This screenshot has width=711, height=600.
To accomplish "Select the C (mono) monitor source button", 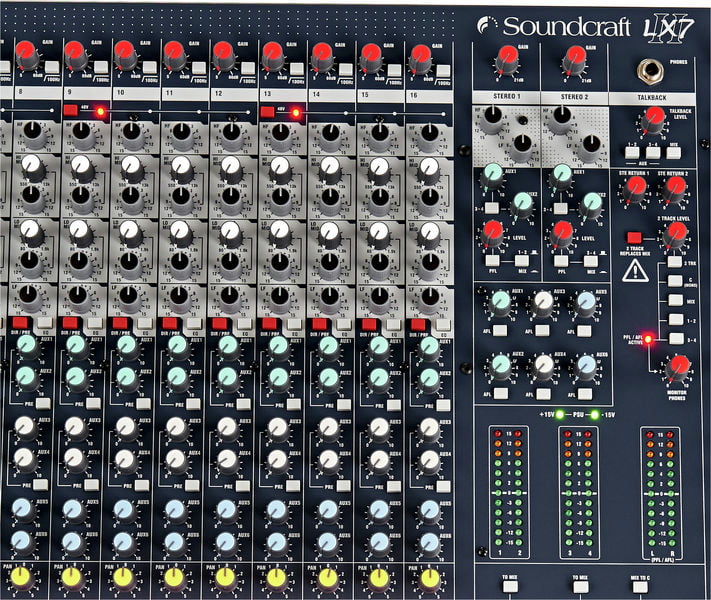I will (x=675, y=281).
